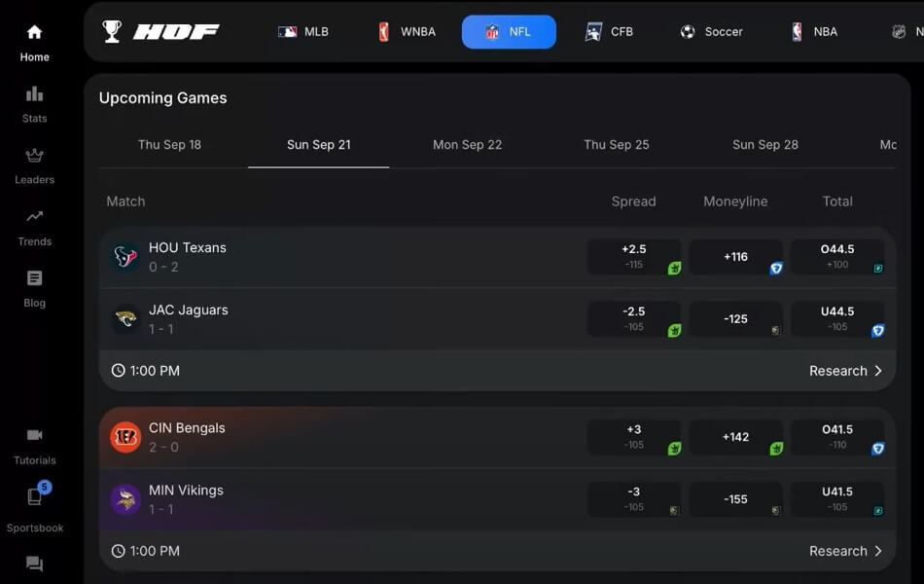Pick the Bengals O41.5 total
924x584 pixels.
click(x=836, y=437)
